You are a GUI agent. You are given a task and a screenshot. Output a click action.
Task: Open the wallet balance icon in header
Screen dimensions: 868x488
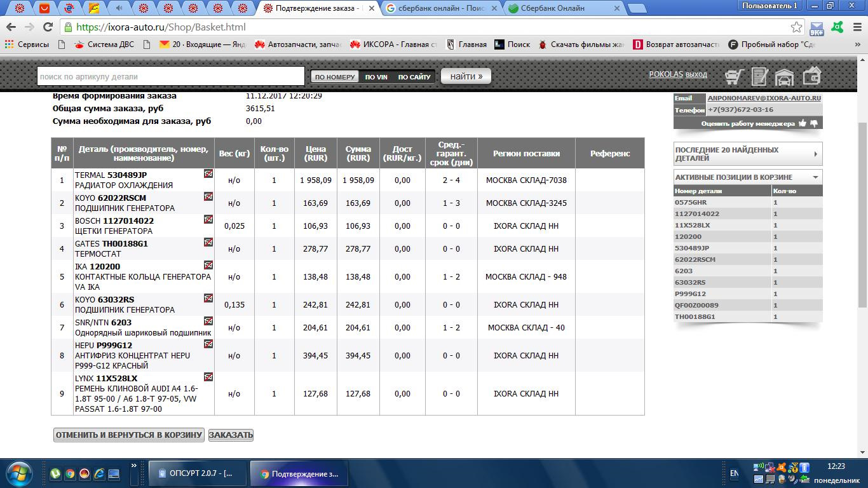pos(811,76)
